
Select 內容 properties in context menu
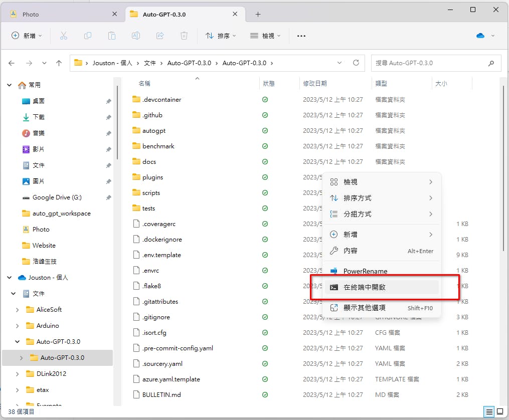pyautogui.click(x=382, y=251)
